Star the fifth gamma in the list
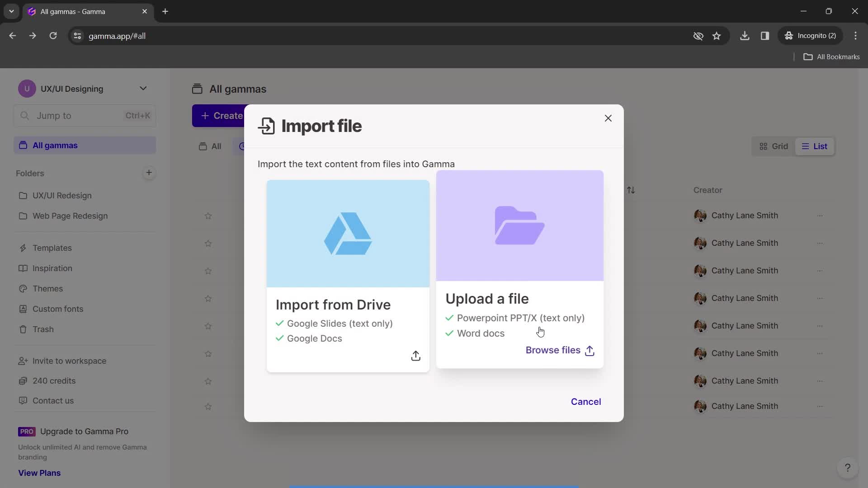868x488 pixels. (x=208, y=326)
